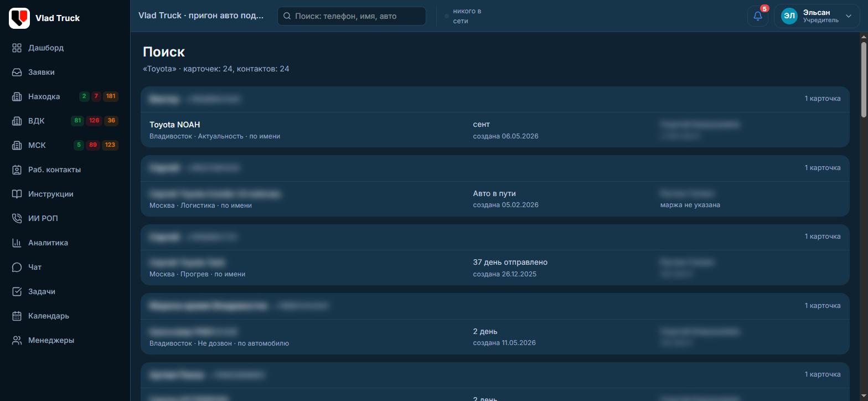Click the search field for phone, name, auto
Viewport: 868px width, 401px height.
point(352,16)
